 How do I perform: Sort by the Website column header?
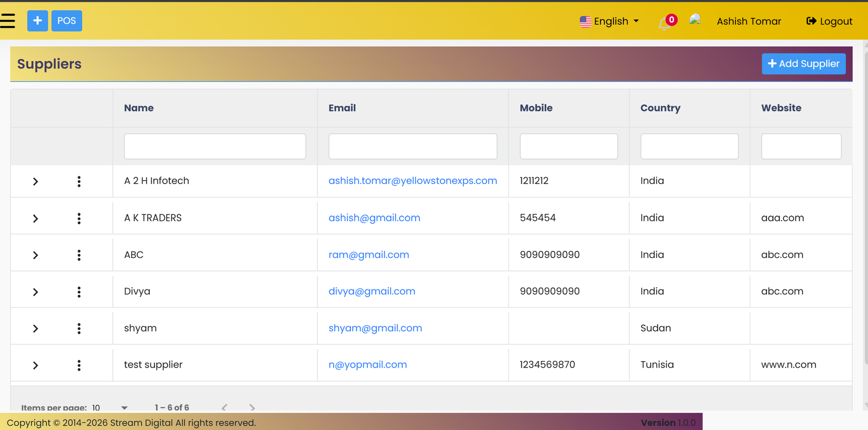[x=781, y=108]
